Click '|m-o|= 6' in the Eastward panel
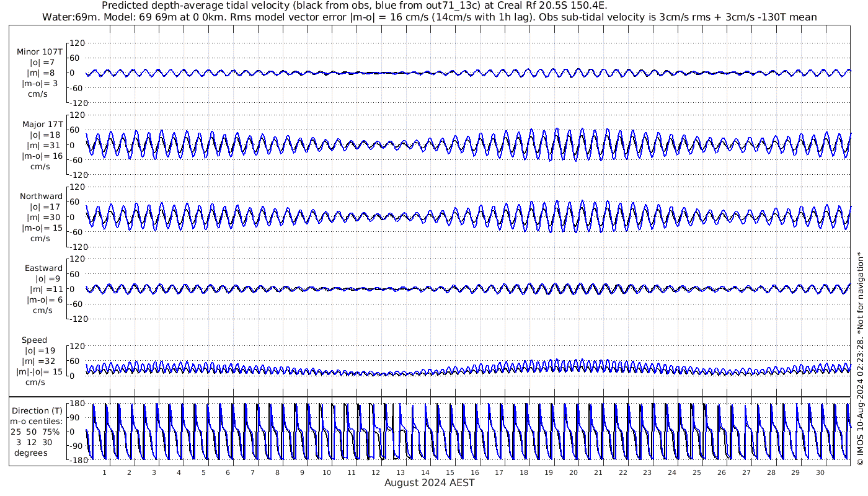The height and width of the screenshot is (496, 868). point(45,299)
